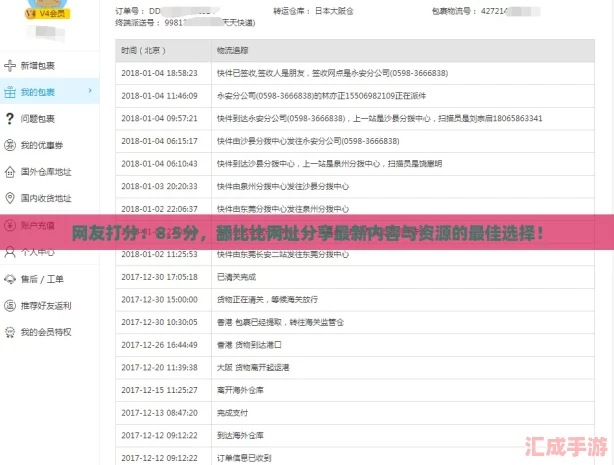Click the house icon beside 国外仓库地址
The width and height of the screenshot is (614, 465).
click(10, 172)
